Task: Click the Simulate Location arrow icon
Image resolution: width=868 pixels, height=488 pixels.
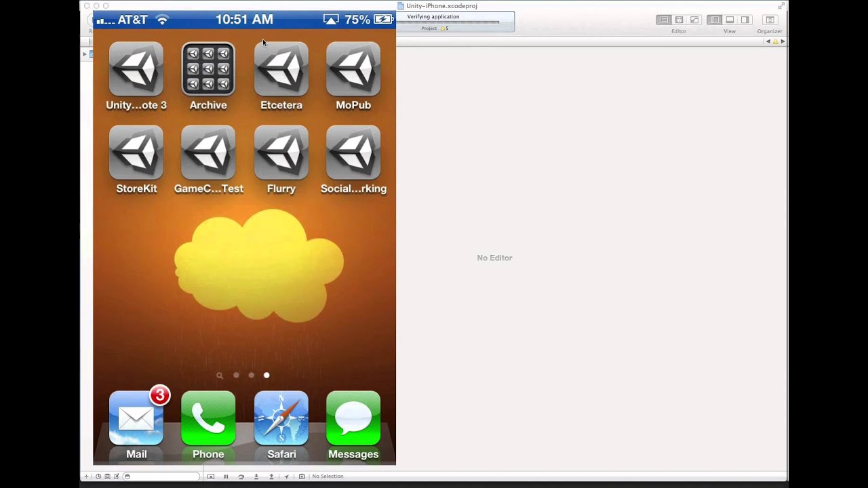Action: (x=286, y=476)
